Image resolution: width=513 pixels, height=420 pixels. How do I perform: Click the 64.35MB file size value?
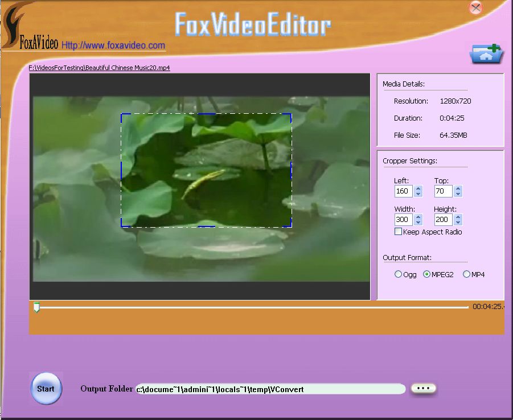453,135
